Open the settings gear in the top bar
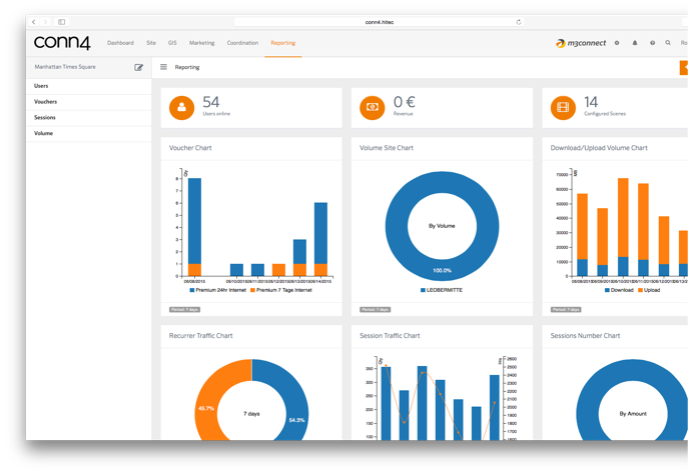Viewport: 689px width, 474px height. [617, 43]
